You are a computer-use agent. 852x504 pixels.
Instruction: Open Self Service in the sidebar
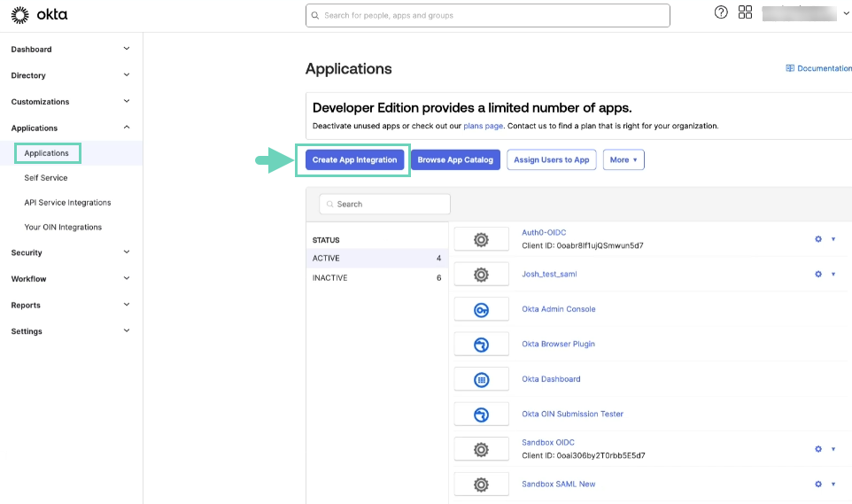[x=46, y=178]
